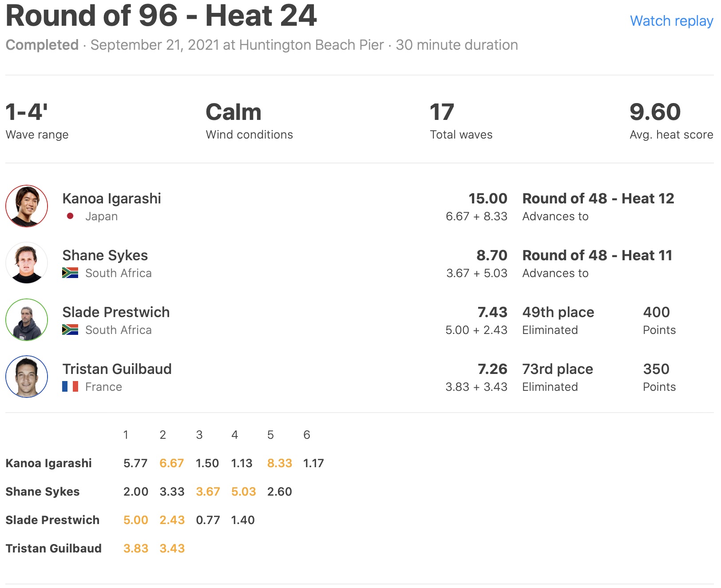Image resolution: width=721 pixels, height=588 pixels.
Task: Open Round of 48 - Heat 12 link
Action: click(x=598, y=199)
